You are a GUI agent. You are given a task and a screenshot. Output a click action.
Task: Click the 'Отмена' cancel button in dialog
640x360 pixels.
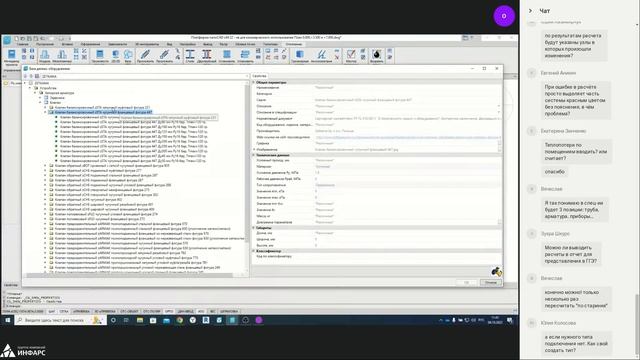(x=491, y=282)
